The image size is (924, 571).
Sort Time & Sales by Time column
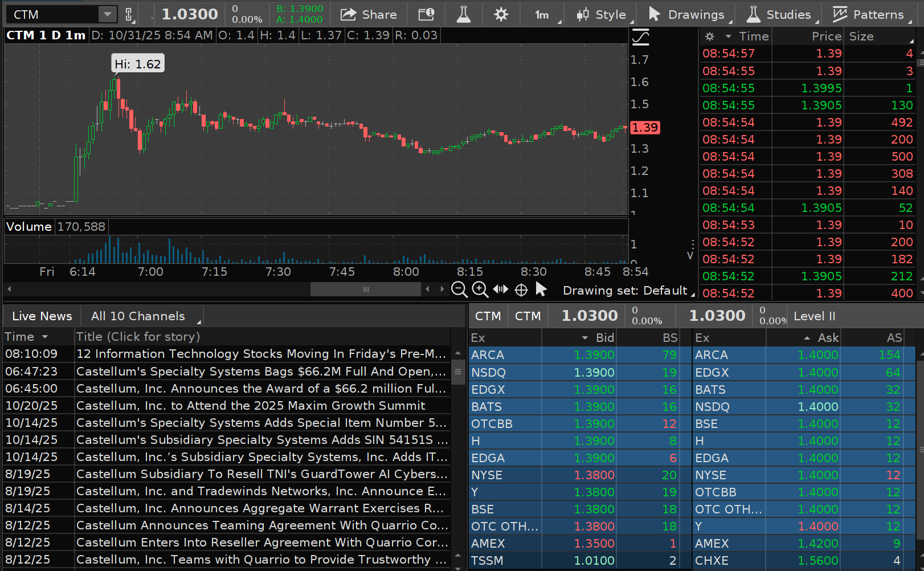click(x=754, y=36)
